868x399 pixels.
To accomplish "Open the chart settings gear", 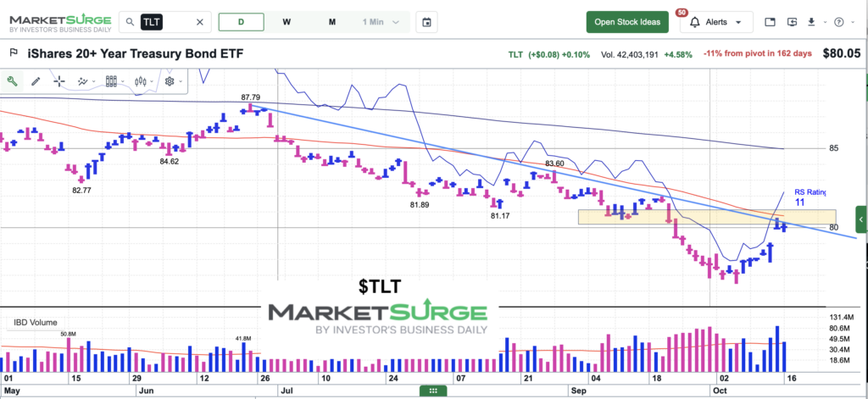I will (x=170, y=82).
